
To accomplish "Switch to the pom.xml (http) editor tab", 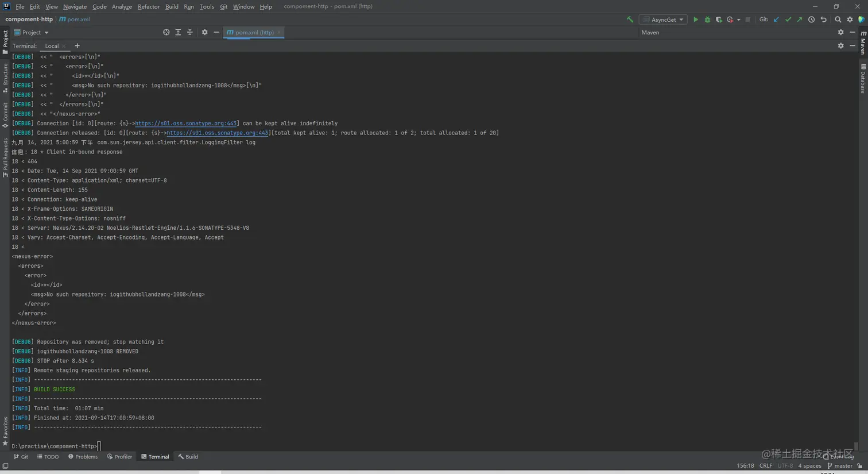I will (x=254, y=33).
